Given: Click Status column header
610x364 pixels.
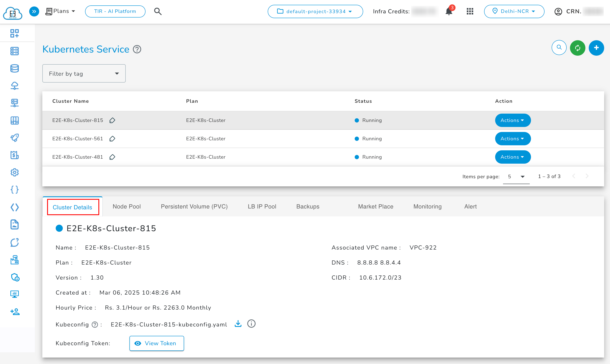Looking at the screenshot, I should click(363, 101).
